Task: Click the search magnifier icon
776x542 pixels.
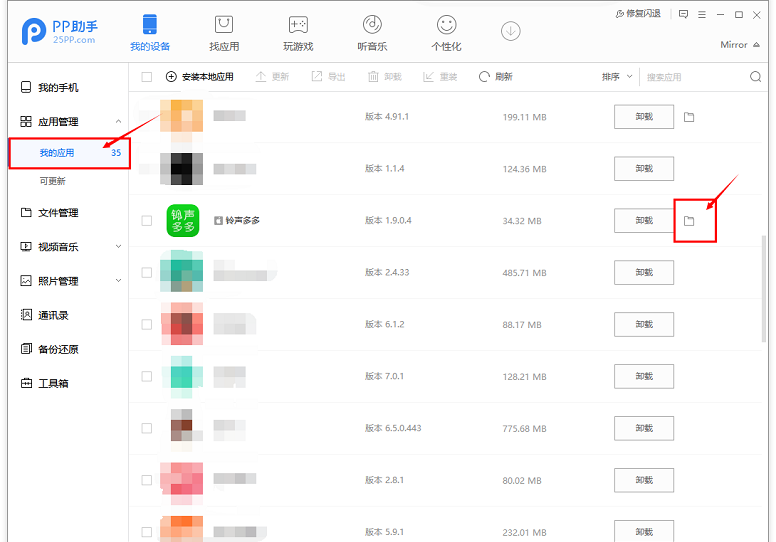Action: pos(755,77)
